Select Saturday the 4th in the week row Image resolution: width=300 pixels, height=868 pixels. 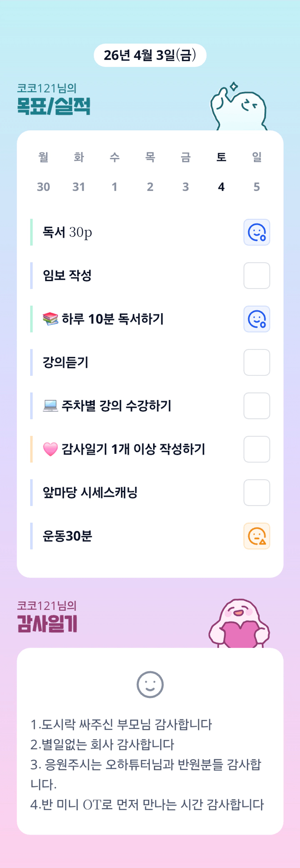point(221,187)
